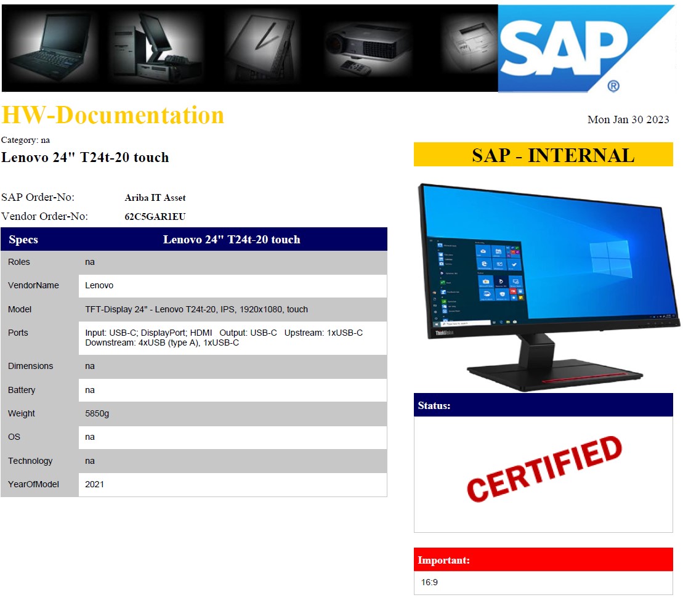Click the Ports row label
This screenshot has height=616, width=683.
(x=18, y=333)
